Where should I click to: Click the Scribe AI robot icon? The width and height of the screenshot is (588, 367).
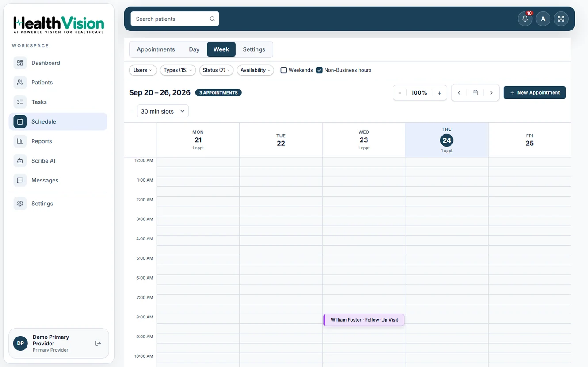20,161
